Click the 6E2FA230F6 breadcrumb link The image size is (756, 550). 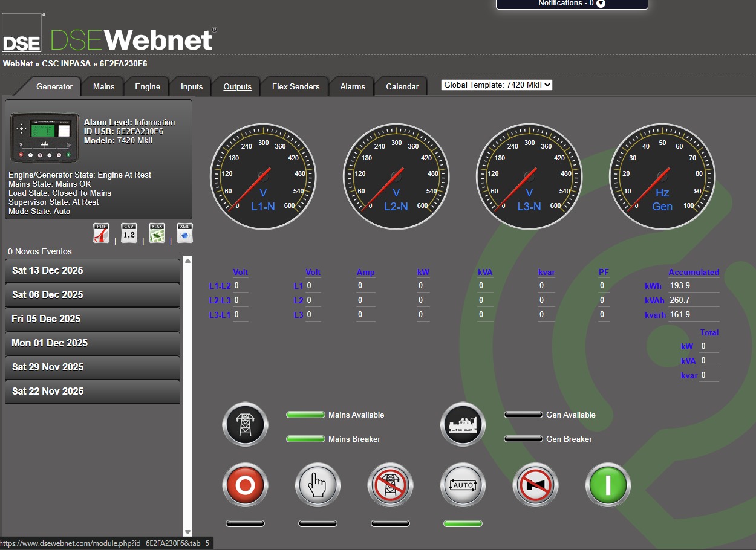(123, 63)
